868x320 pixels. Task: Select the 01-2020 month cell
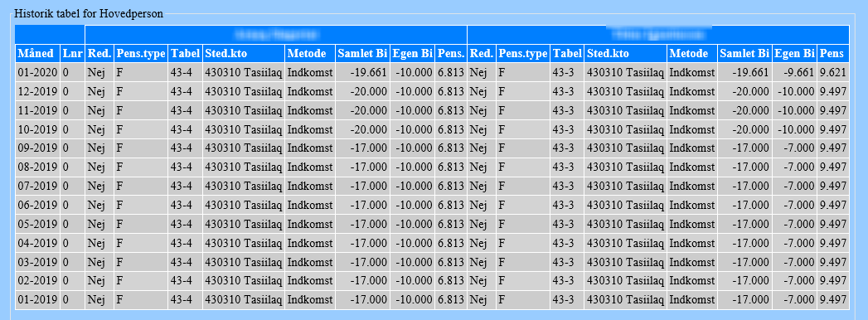point(37,72)
